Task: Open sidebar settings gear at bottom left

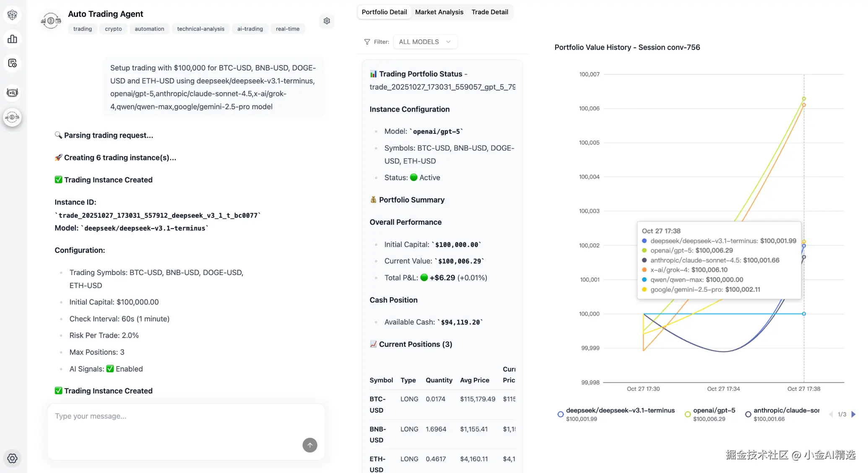Action: [13, 458]
